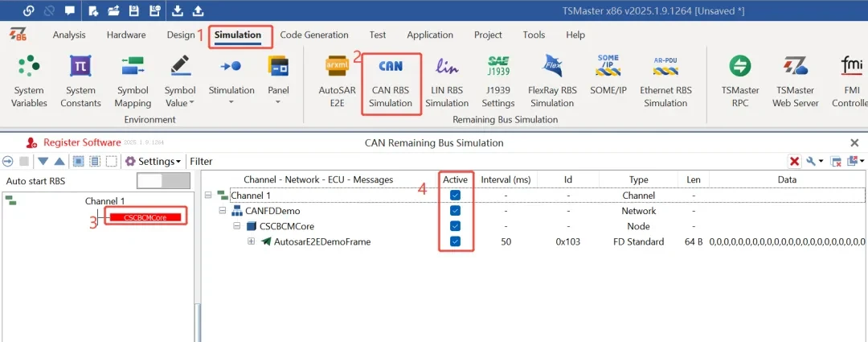Collapse the CANFDDemo network node

coord(223,211)
